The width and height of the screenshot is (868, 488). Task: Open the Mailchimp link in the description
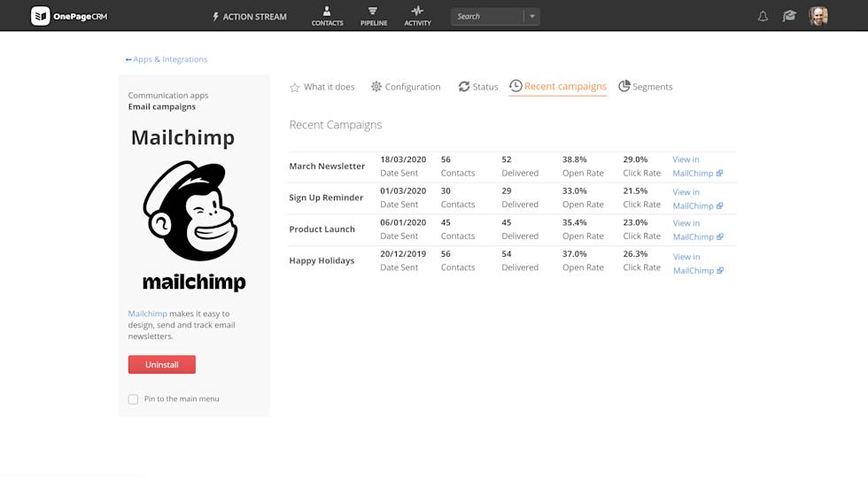pyautogui.click(x=147, y=314)
